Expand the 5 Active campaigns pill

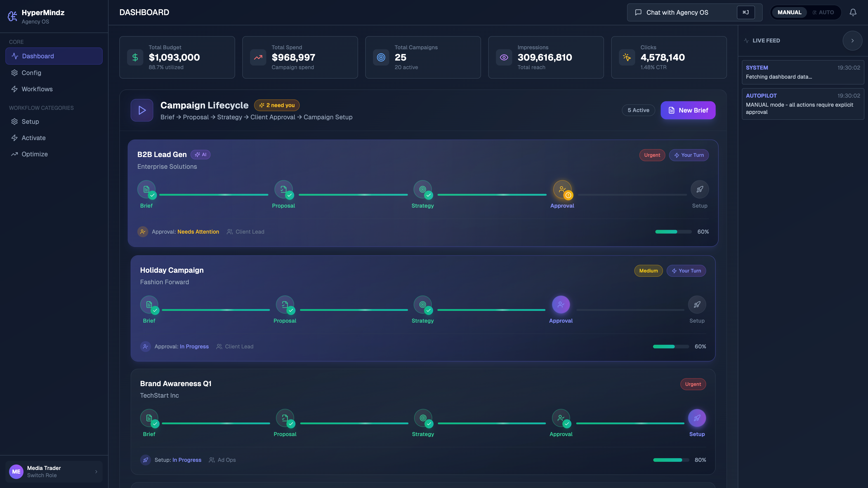click(x=638, y=110)
